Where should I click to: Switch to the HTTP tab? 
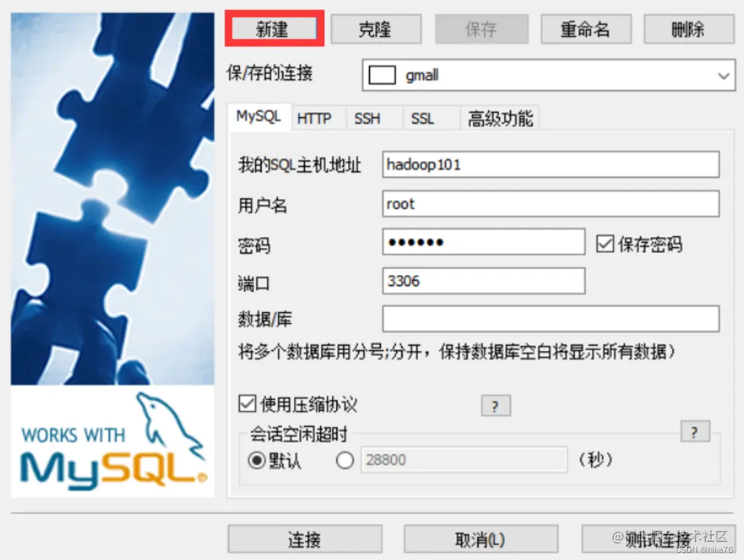[314, 119]
